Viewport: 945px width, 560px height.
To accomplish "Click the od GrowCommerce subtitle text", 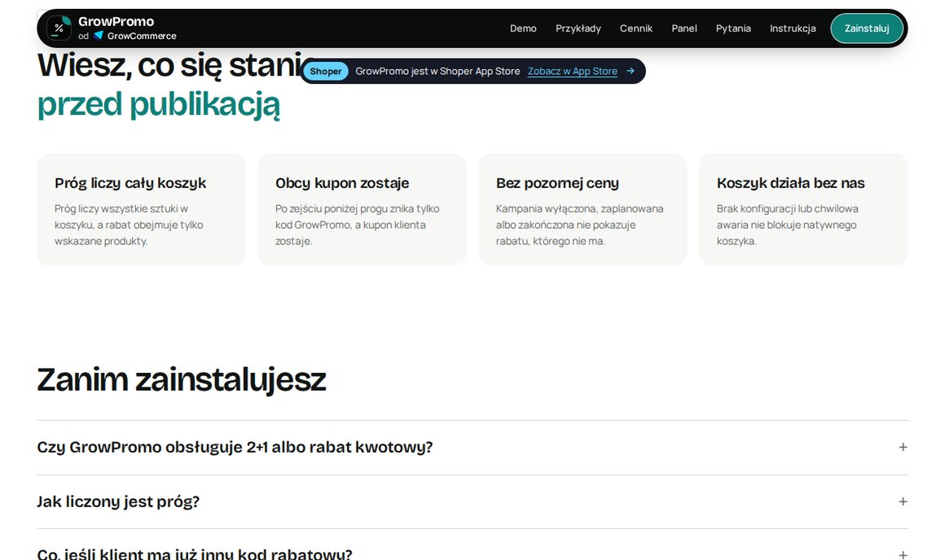I will point(127,36).
